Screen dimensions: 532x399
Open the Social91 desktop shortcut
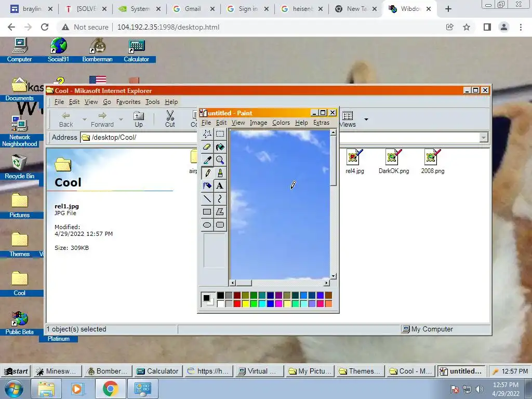58,50
